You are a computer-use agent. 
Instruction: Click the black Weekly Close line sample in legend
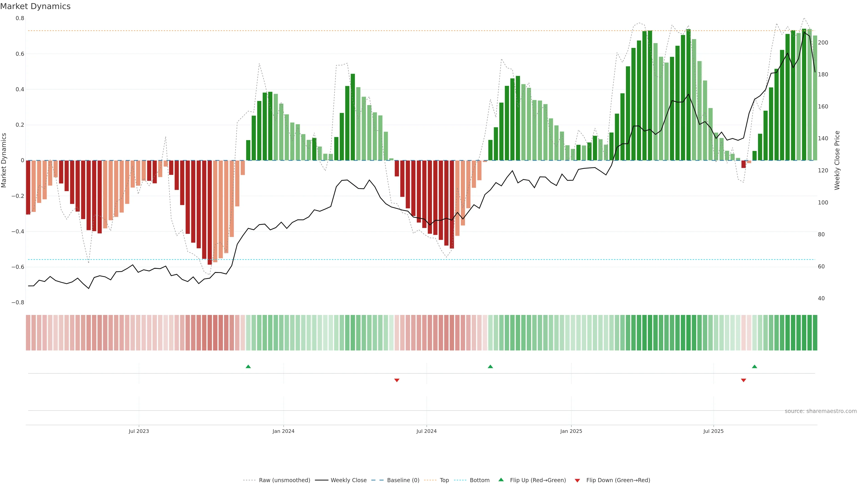pos(321,480)
